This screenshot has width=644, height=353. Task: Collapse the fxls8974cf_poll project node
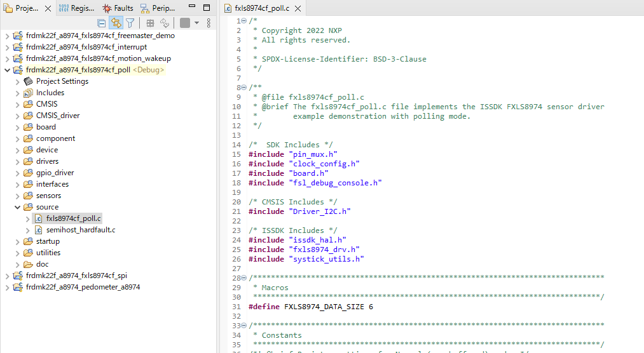pos(8,70)
